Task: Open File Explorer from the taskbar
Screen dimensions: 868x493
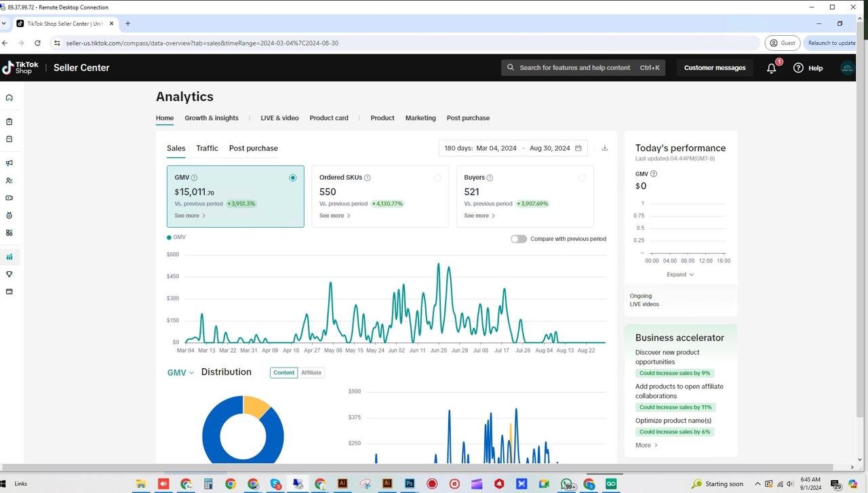Action: point(141,484)
